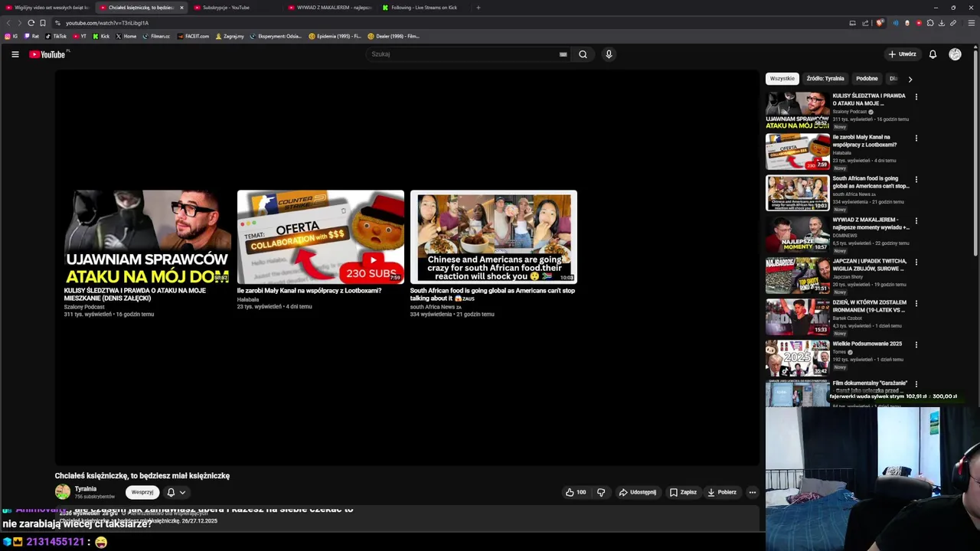Open more actions menu below the video
980x551 pixels.
[753, 492]
